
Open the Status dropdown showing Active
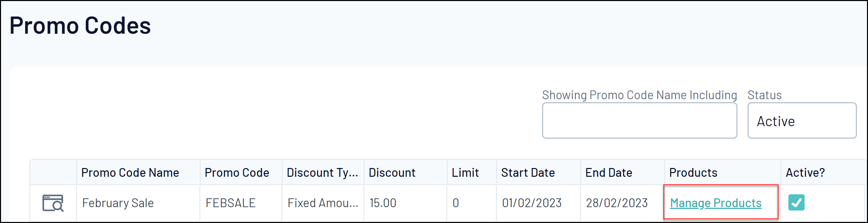802,121
